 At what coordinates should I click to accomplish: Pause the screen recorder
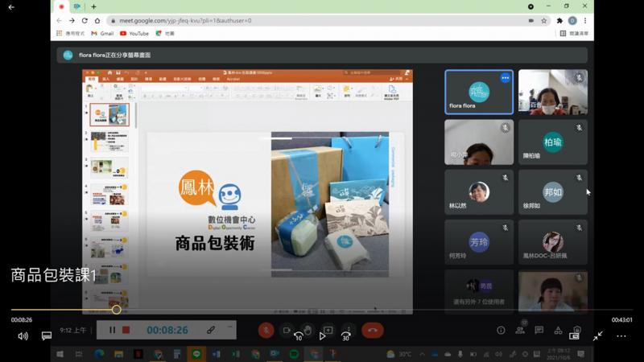click(x=112, y=330)
